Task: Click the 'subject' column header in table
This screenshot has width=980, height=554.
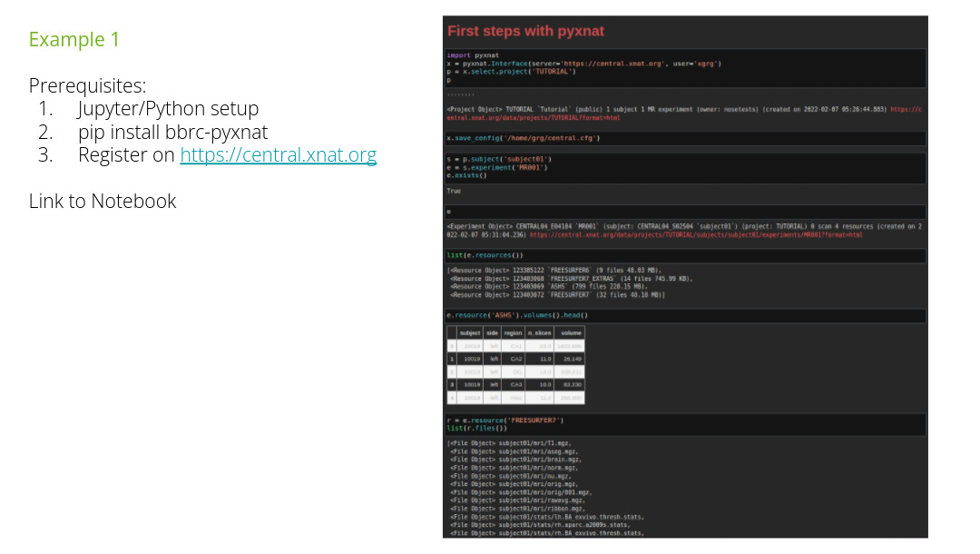Action: click(x=470, y=333)
